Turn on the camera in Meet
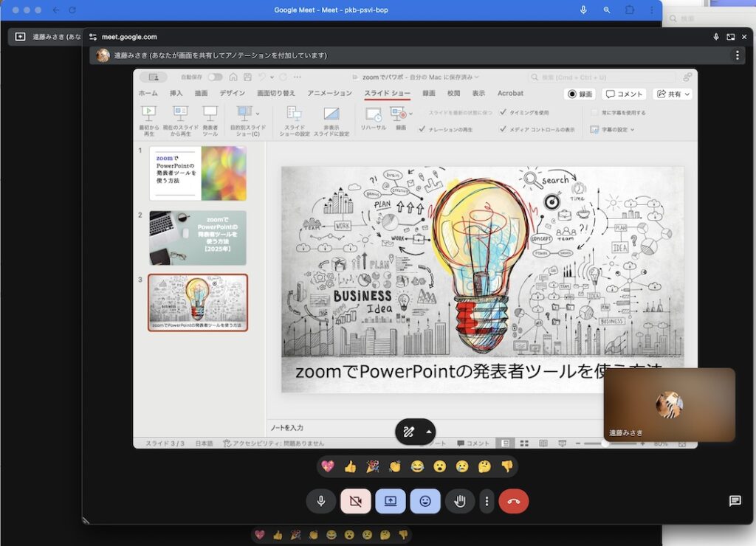Image resolution: width=756 pixels, height=546 pixels. click(x=356, y=501)
